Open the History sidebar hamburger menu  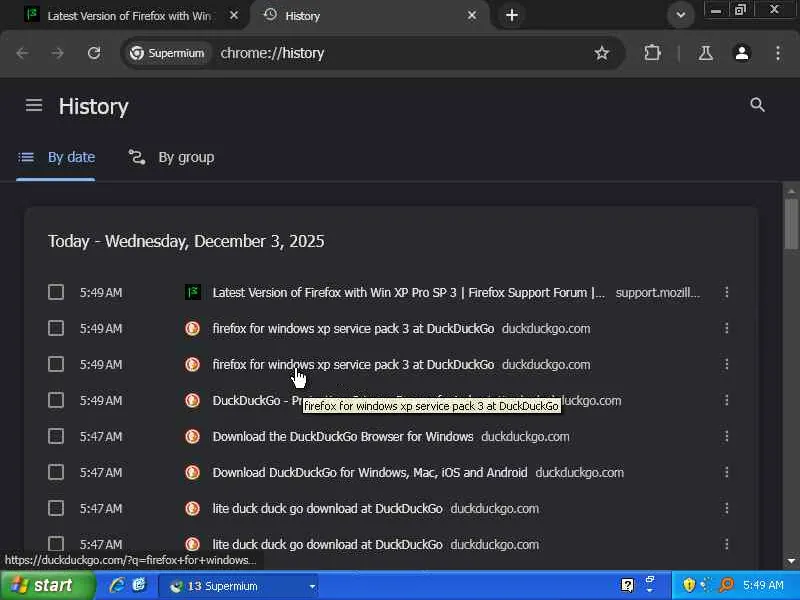click(34, 105)
